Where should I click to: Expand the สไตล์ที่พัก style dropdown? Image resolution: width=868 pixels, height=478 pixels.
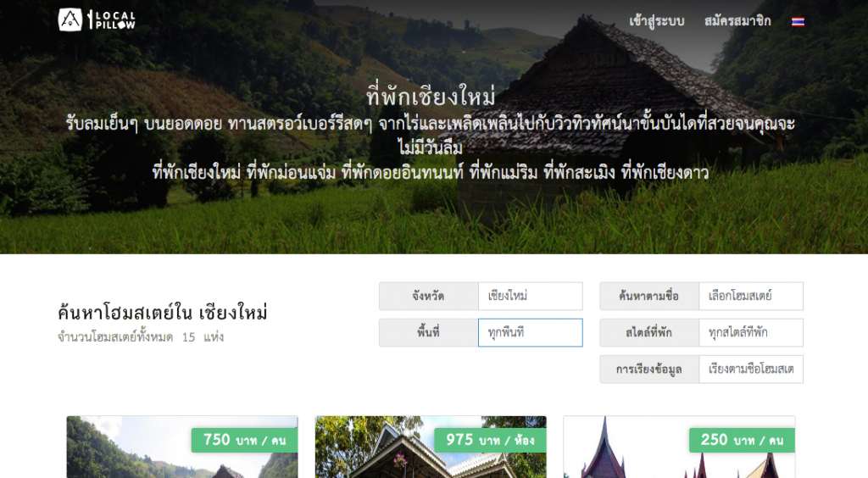pyautogui.click(x=751, y=332)
